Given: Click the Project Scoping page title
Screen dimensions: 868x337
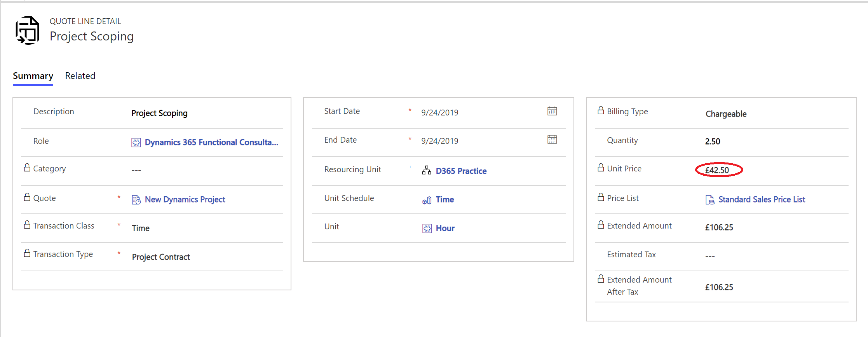Looking at the screenshot, I should coord(92,37).
